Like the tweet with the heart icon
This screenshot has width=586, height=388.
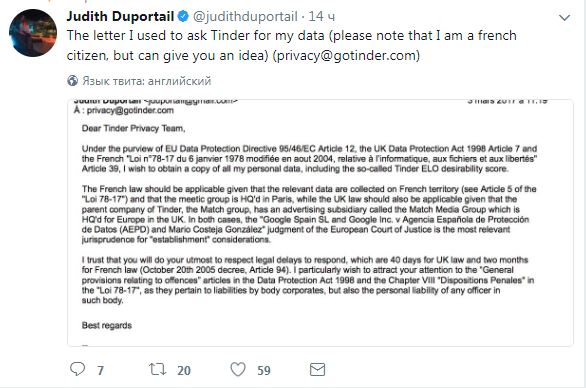coord(238,369)
